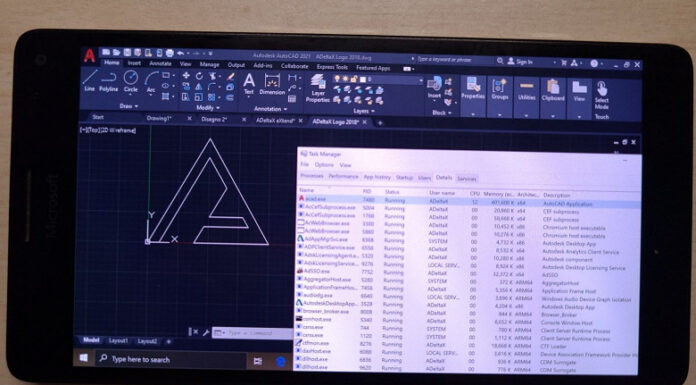Open the Annotate ribbon tab
This screenshot has width=696, height=385.
click(x=160, y=64)
